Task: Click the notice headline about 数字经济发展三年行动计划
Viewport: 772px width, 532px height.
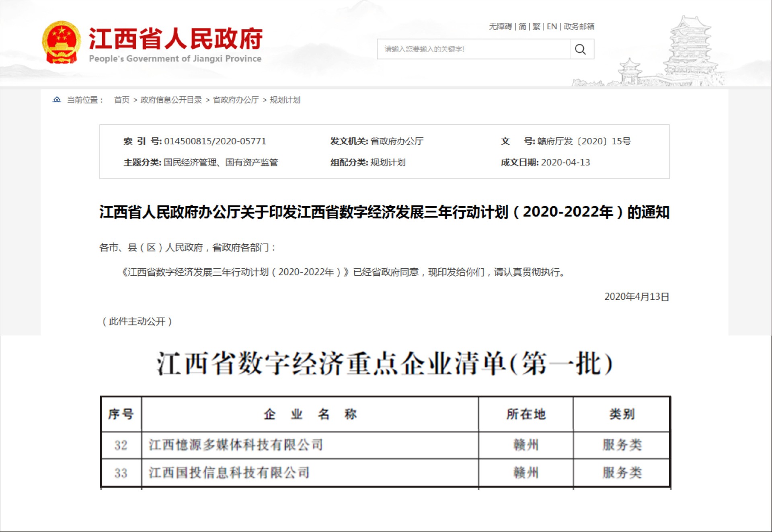Action: [x=384, y=212]
